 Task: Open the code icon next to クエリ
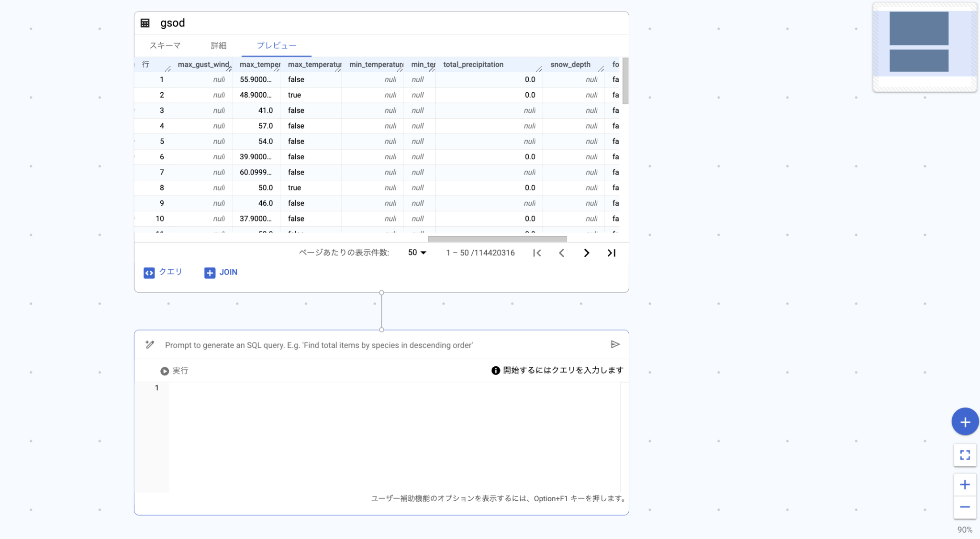(149, 272)
